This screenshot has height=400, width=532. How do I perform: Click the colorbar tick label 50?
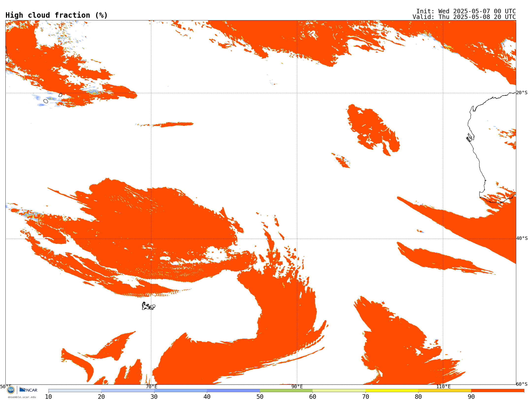[260, 397]
